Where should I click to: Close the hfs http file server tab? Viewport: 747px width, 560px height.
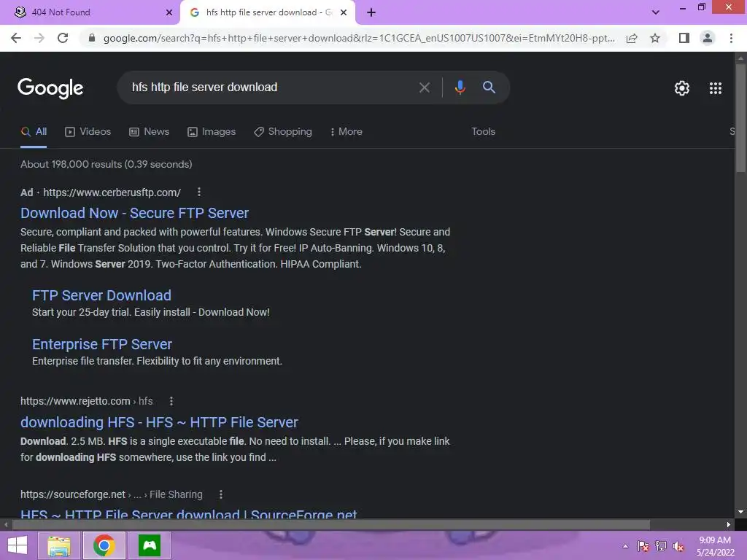coord(344,12)
